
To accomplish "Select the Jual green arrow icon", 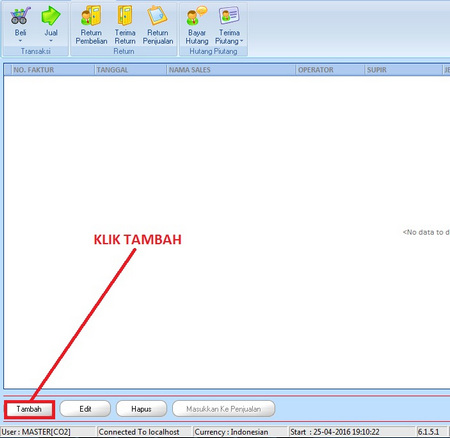I will (x=51, y=16).
